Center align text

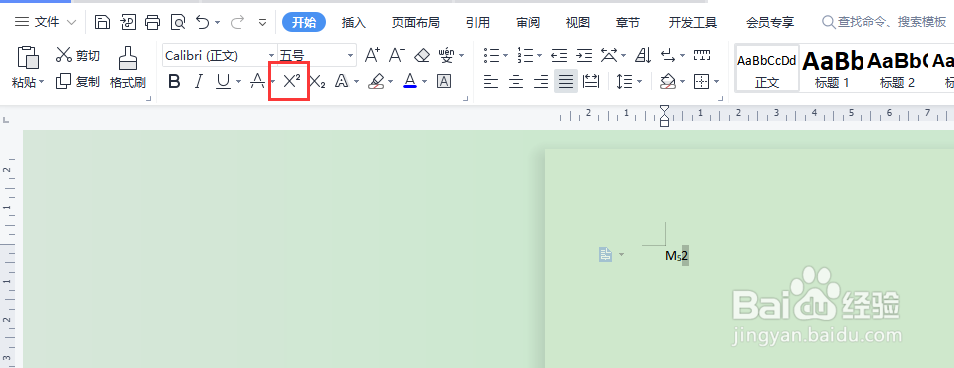click(516, 81)
